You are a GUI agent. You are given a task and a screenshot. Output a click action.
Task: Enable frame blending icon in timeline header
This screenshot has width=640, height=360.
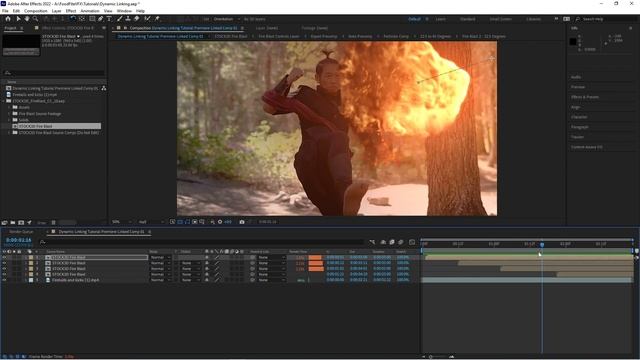[x=392, y=242]
